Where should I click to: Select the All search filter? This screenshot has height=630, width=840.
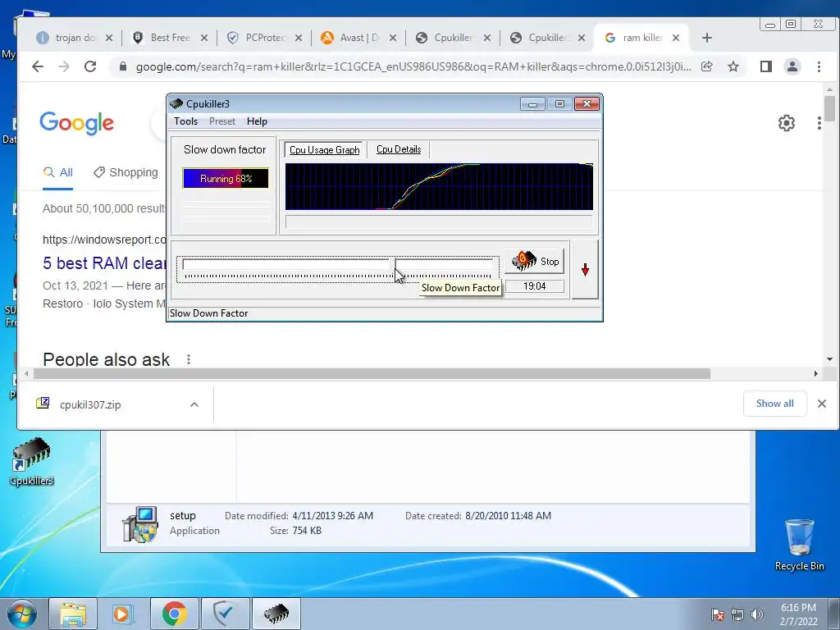[58, 172]
